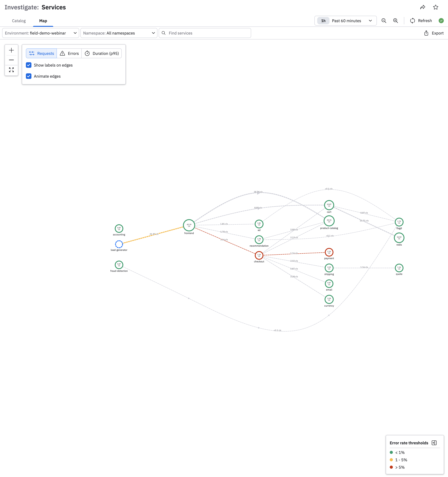Click the zoom out time range magnifier

coord(384,21)
